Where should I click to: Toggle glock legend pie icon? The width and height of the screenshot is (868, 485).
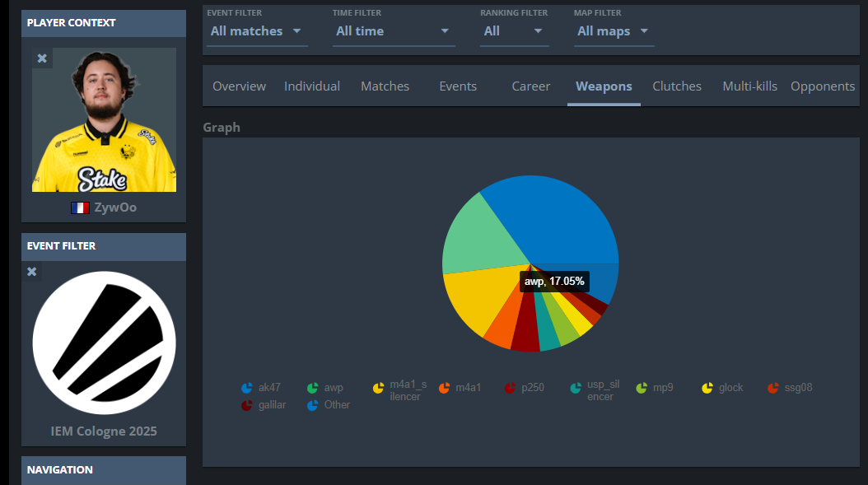(707, 388)
